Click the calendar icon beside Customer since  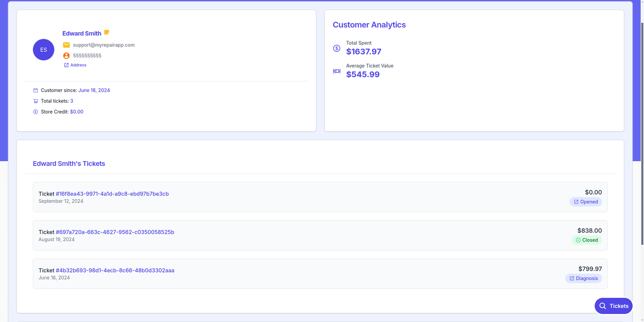[35, 90]
